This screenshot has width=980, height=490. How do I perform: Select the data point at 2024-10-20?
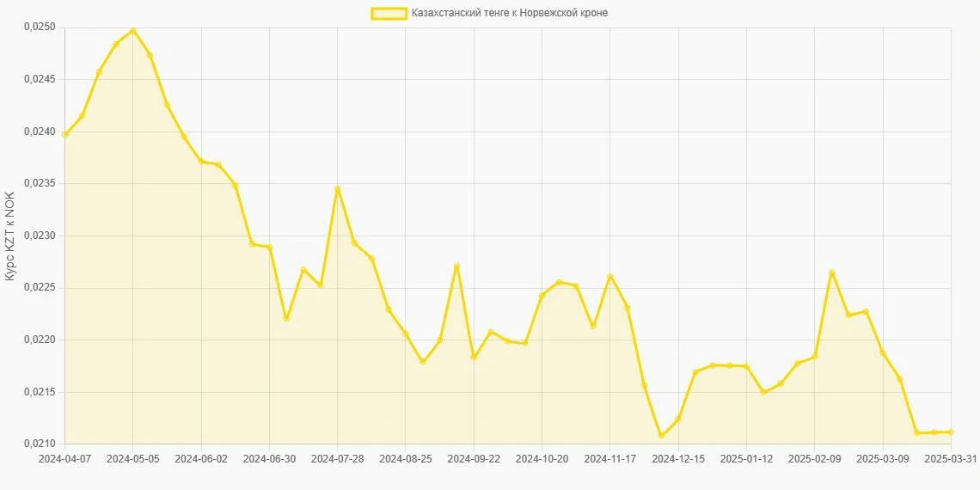(542, 296)
